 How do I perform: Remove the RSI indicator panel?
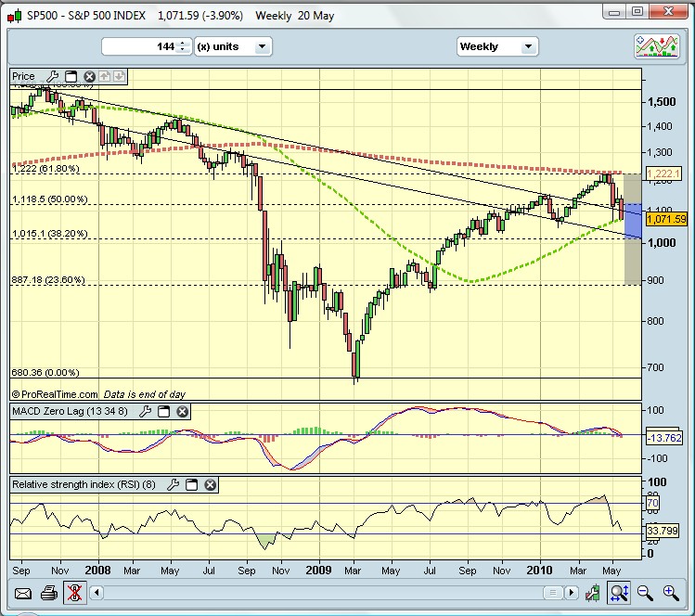(x=210, y=485)
